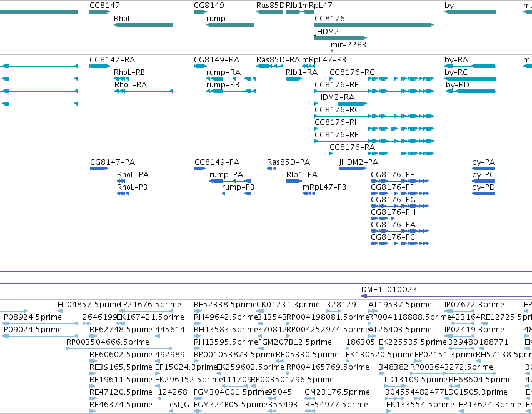The height and width of the screenshot is (414, 532).
Task: Select protein CG8147-PA
Action: click(113, 162)
